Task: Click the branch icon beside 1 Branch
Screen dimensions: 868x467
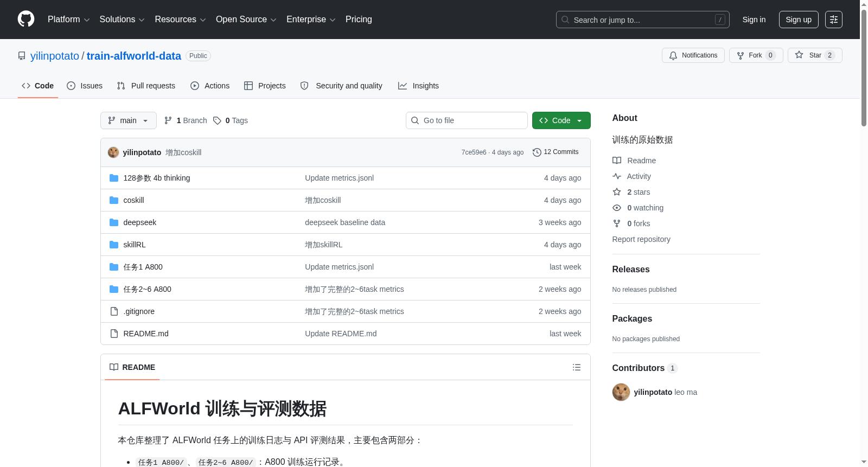Action: [x=168, y=120]
